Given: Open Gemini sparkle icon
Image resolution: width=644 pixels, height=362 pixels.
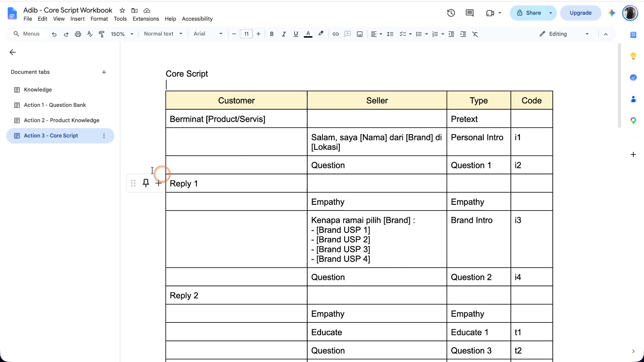Looking at the screenshot, I should click(612, 13).
